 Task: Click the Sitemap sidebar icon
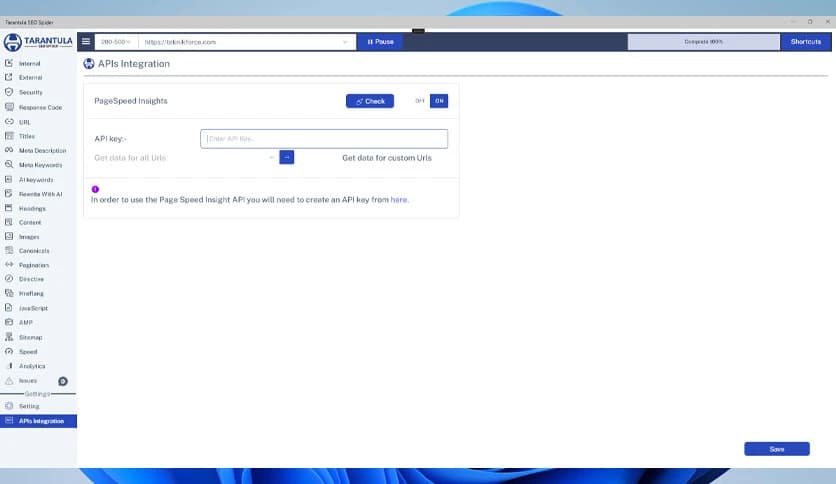coord(9,337)
